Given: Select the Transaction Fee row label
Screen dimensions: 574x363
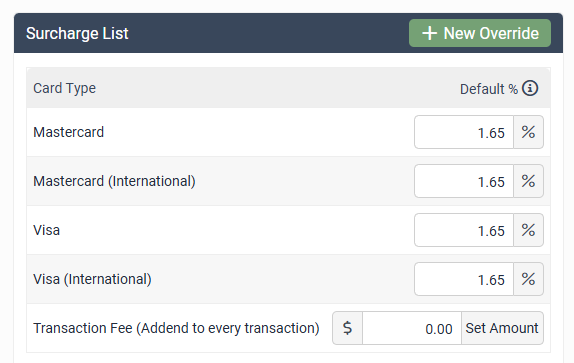Looking at the screenshot, I should pos(176,328).
